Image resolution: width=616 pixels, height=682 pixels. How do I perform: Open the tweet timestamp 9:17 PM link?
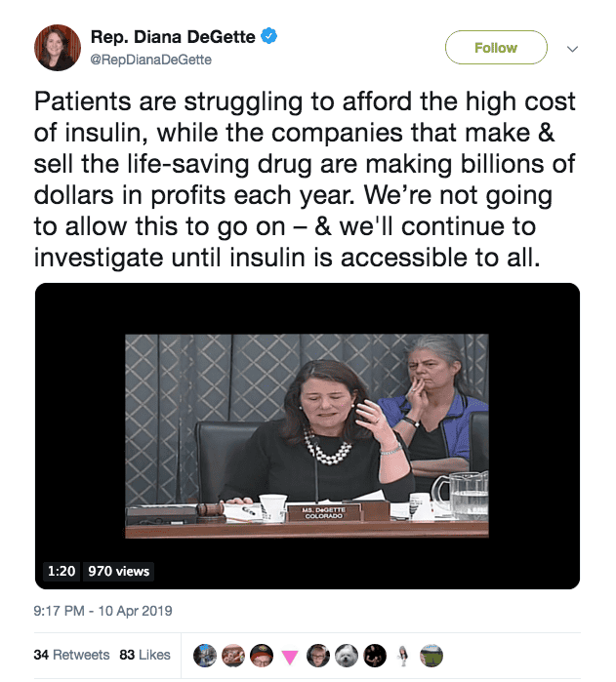pyautogui.click(x=103, y=611)
